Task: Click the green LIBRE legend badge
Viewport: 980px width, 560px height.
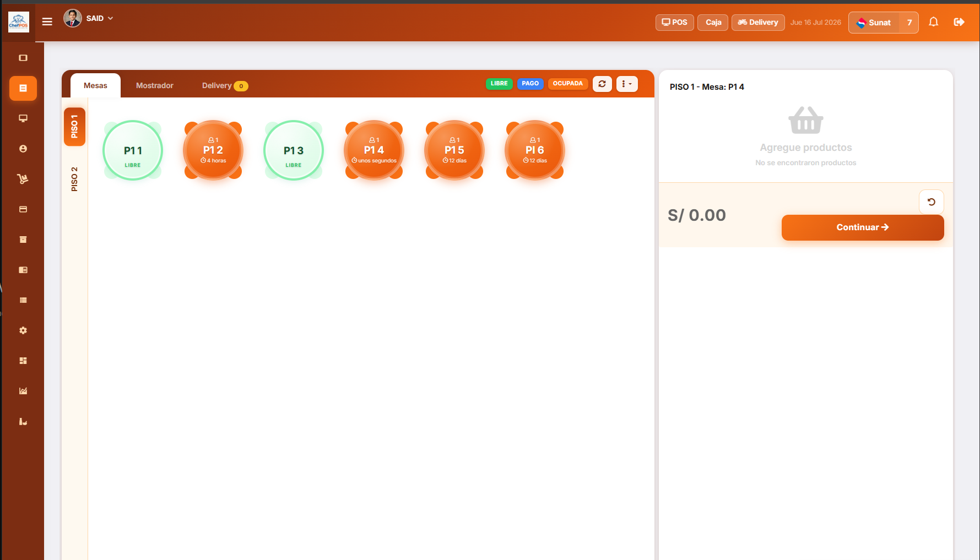Action: coord(499,84)
